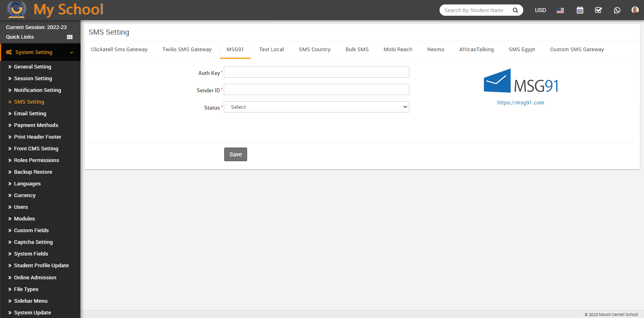Switch to Twilio SMS Gateway tab
The height and width of the screenshot is (318, 644).
pyautogui.click(x=187, y=50)
